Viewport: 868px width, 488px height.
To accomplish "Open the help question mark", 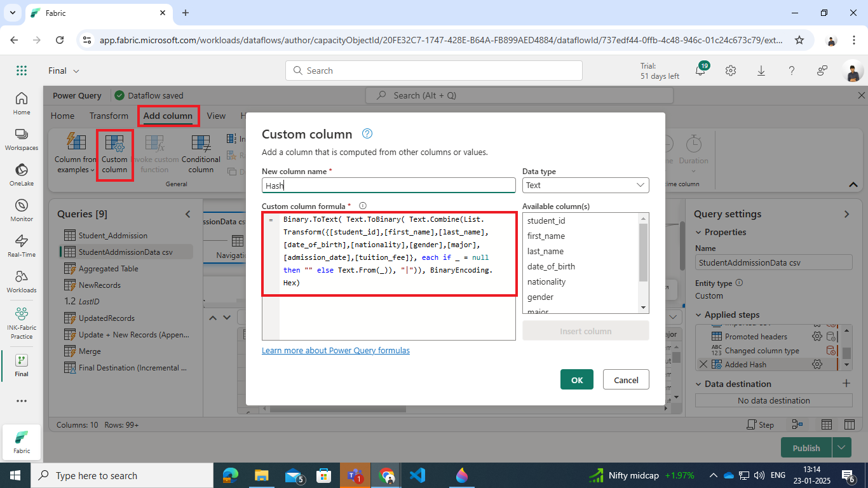I will point(792,71).
